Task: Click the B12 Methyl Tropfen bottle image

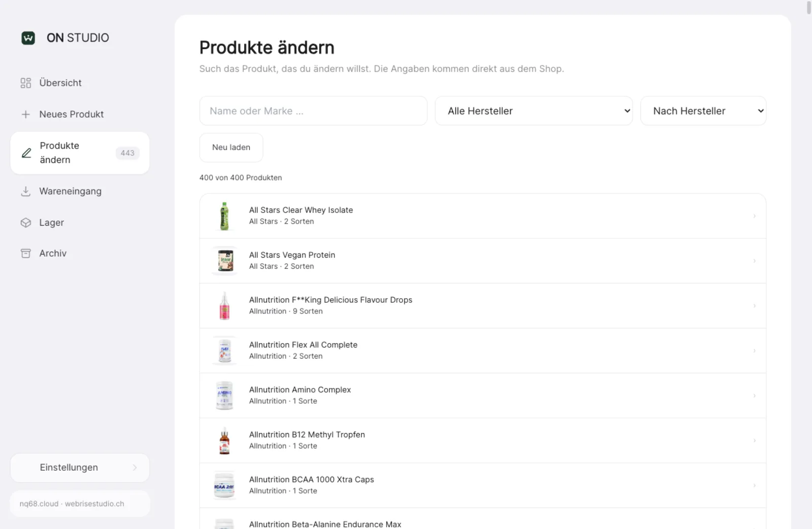Action: 224,441
